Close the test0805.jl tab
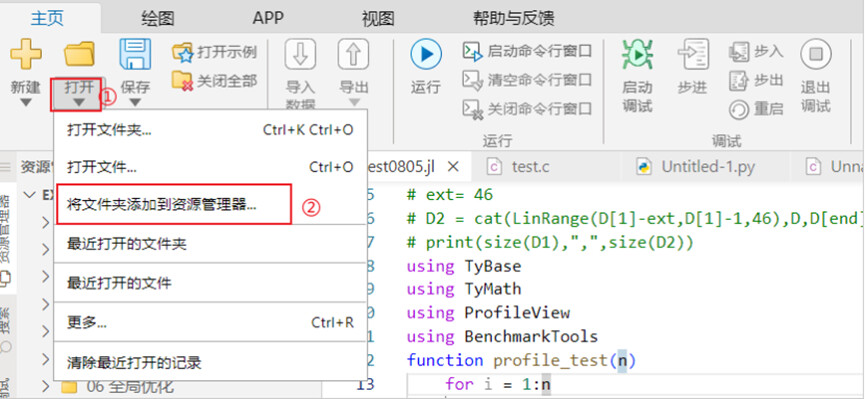 (x=452, y=166)
